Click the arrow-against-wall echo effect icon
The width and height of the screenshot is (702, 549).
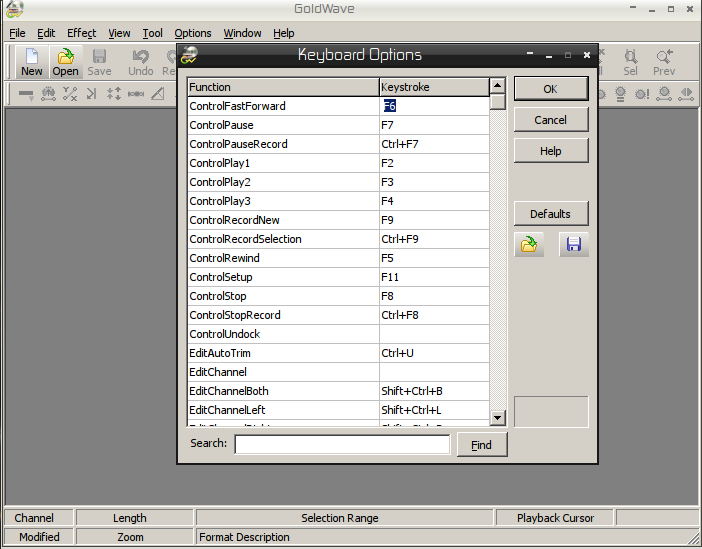pos(92,94)
